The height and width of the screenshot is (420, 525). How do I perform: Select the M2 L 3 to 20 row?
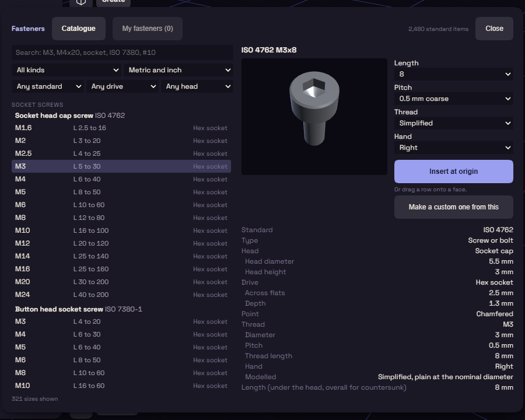coord(121,141)
